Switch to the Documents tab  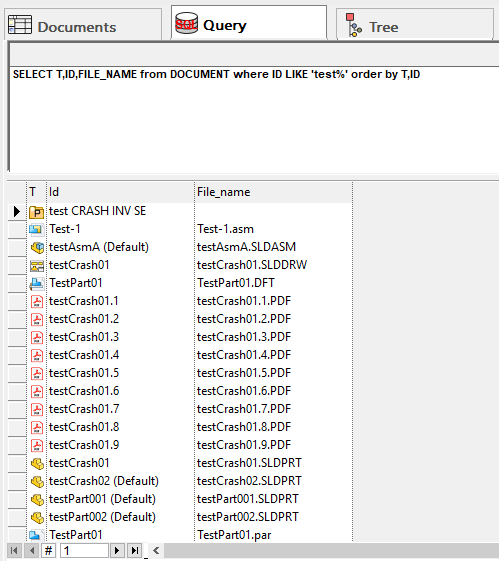click(83, 25)
